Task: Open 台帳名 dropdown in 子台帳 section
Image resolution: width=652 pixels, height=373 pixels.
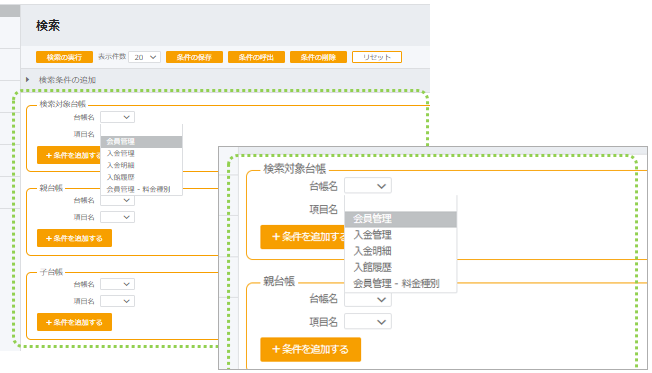Action: coord(117,284)
